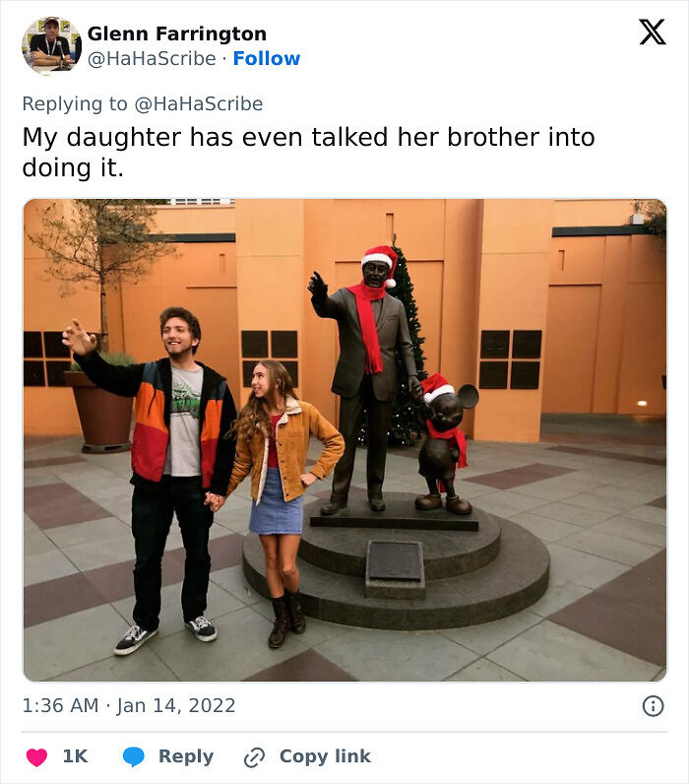The height and width of the screenshot is (784, 689).
Task: Open the X logo link
Action: tap(653, 32)
